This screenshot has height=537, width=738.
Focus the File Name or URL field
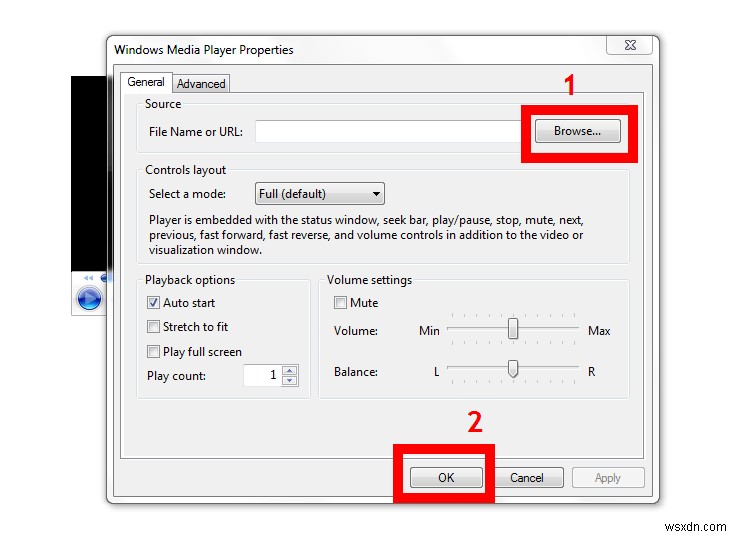pyautogui.click(x=389, y=131)
